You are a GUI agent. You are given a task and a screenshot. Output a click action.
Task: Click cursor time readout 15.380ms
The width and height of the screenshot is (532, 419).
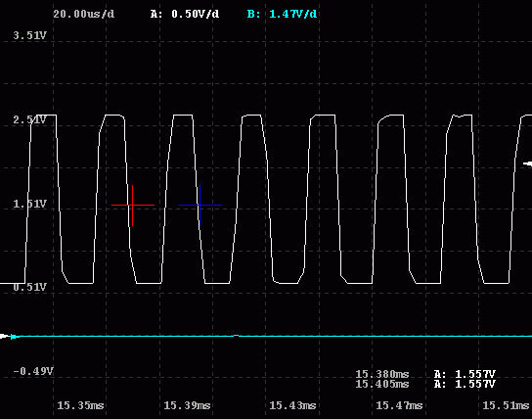click(x=382, y=374)
